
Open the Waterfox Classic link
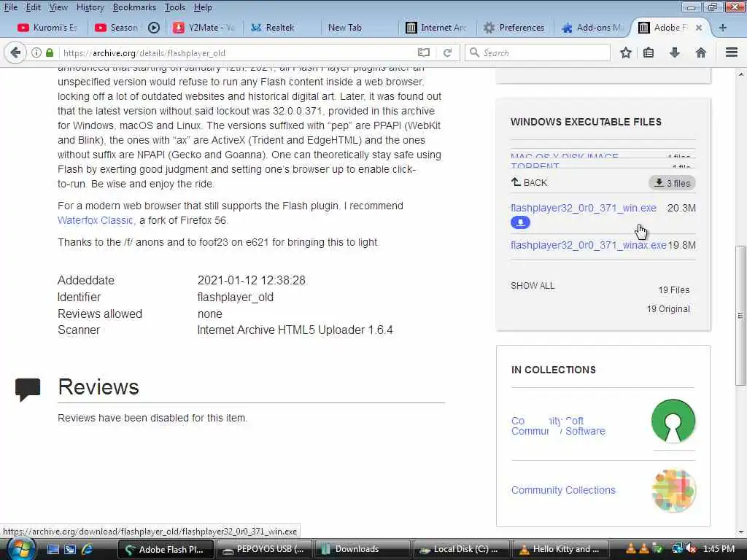click(x=96, y=220)
